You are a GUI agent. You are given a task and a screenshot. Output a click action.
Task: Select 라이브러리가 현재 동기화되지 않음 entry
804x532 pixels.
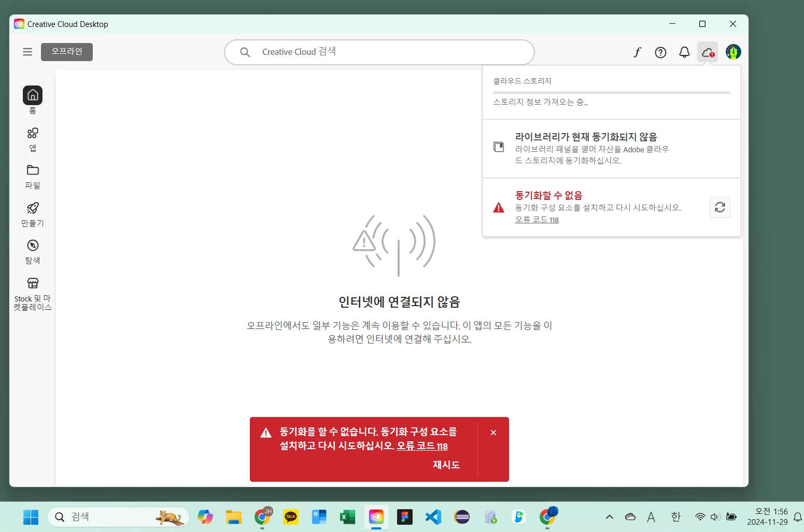611,149
